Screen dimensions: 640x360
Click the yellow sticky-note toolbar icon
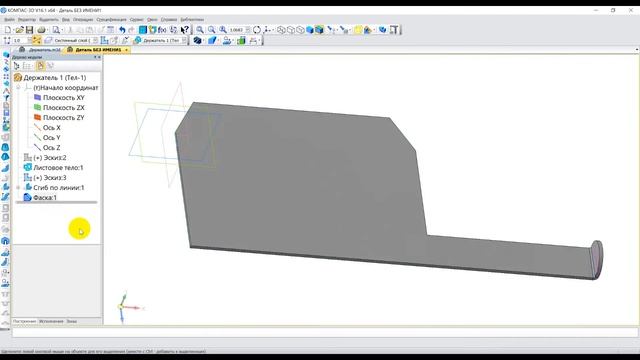click(358, 30)
